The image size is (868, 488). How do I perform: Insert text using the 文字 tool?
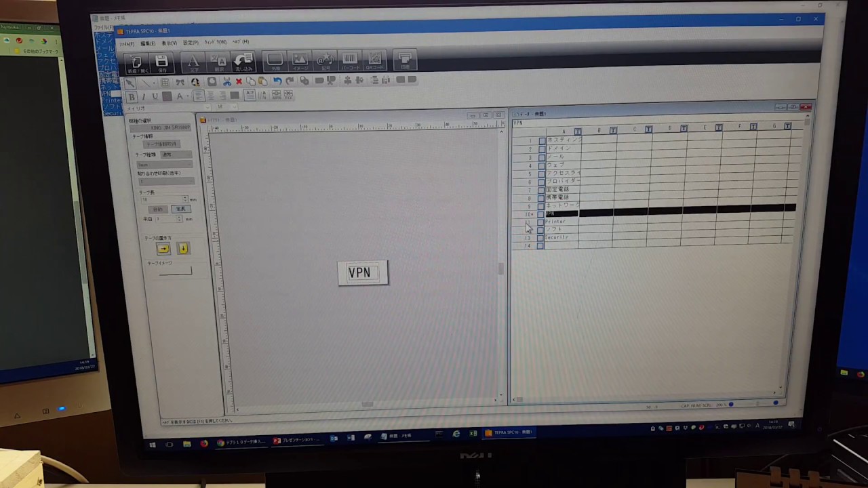(193, 62)
